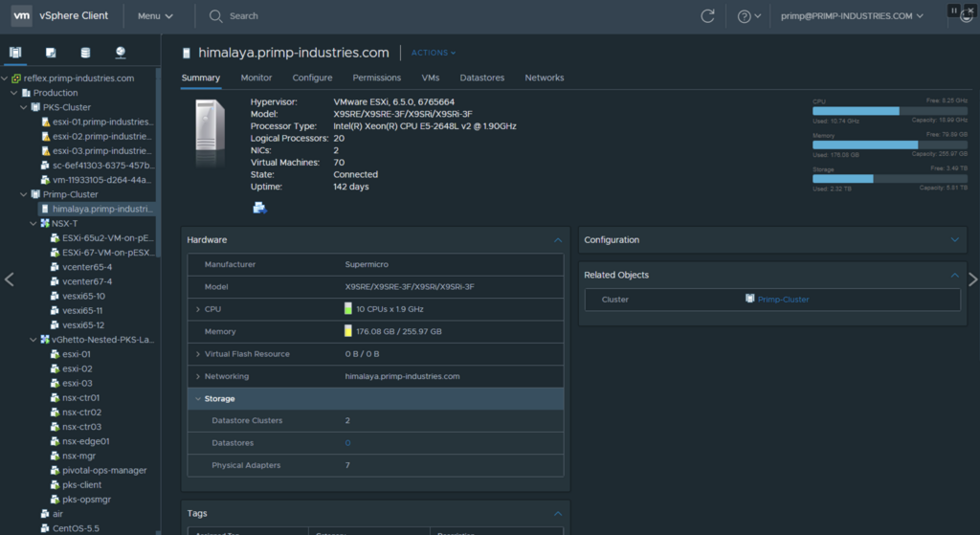
Task: Click Primp-Cluster icon in Related Objects
Action: coord(750,299)
